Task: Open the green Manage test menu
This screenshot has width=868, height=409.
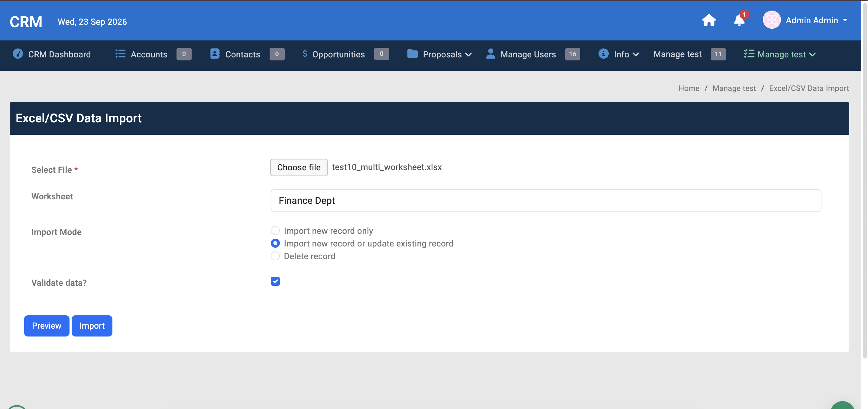Action: 780,54
